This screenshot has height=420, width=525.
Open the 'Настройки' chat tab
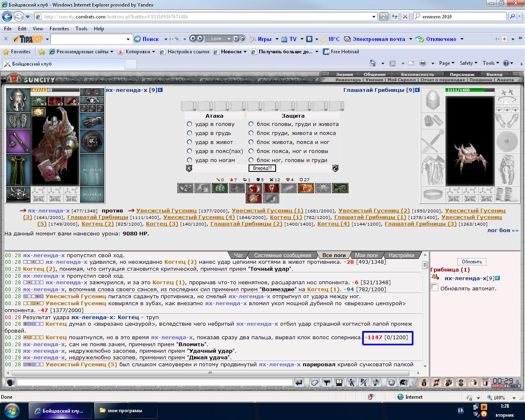pos(401,255)
